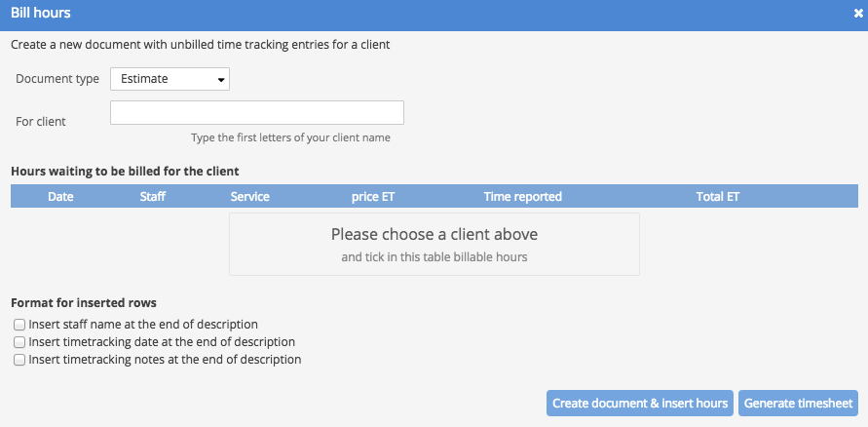Click the price ET column header
Viewport: 868px width, 427px height.
373,197
